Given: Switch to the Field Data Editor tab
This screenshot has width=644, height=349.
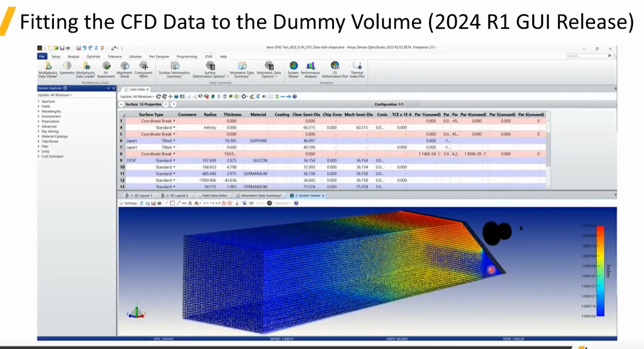Looking at the screenshot, I should click(x=213, y=196).
